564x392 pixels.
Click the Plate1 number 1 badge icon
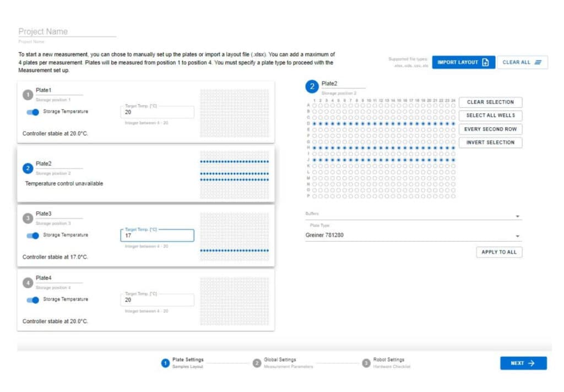click(x=28, y=95)
